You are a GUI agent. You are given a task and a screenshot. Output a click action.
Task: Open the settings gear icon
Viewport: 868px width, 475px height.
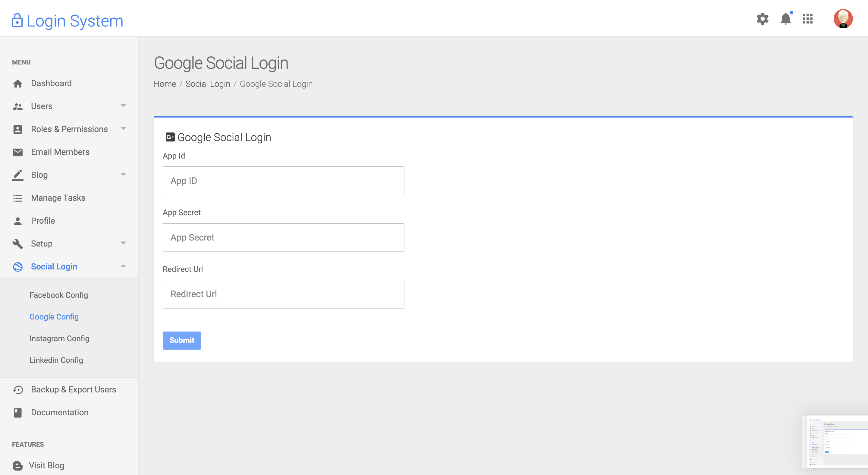click(762, 18)
